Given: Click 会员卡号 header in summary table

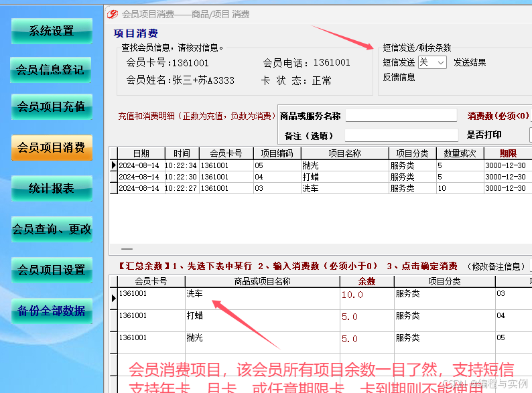Looking at the screenshot, I should [x=151, y=281].
